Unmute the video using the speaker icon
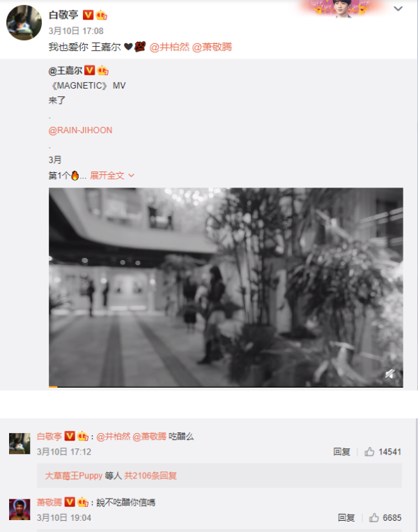This screenshot has height=532, width=418. [x=390, y=374]
